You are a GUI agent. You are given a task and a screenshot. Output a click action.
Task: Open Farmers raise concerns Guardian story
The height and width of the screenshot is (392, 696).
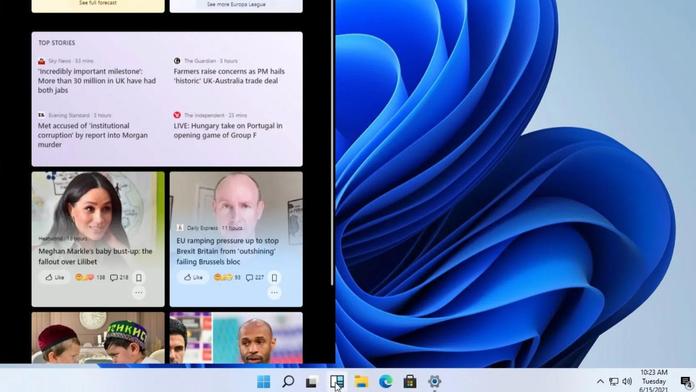229,76
